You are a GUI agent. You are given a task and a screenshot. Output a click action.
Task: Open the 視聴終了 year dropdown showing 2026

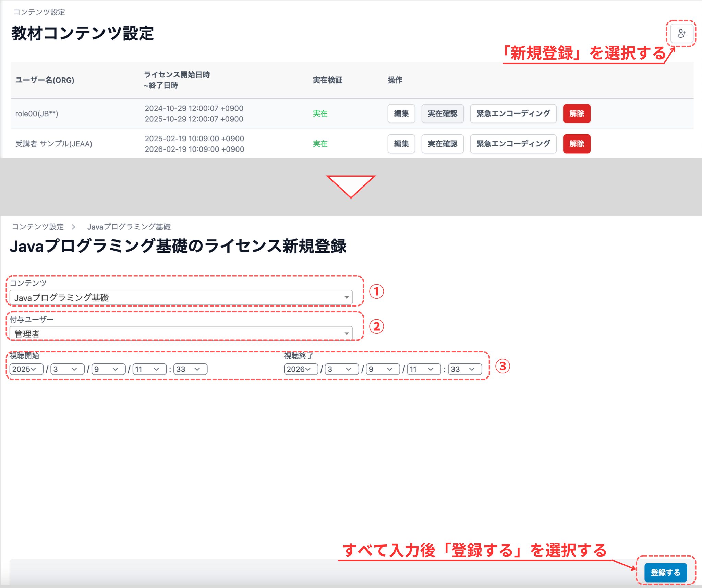(300, 369)
